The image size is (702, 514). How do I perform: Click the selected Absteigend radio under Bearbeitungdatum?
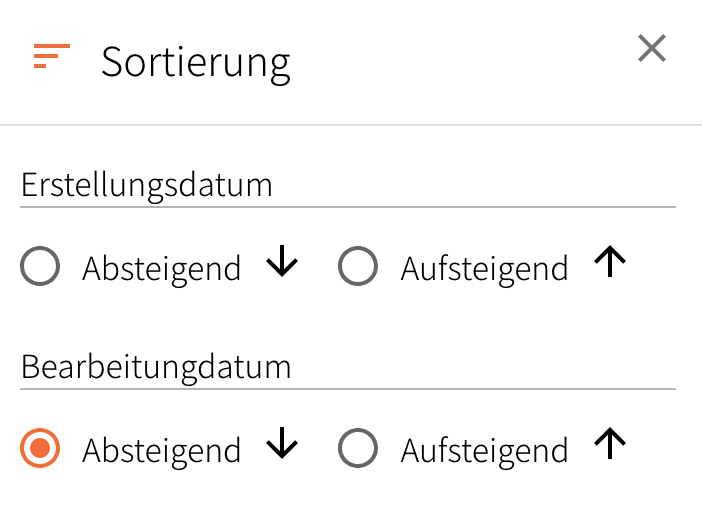[x=40, y=449]
